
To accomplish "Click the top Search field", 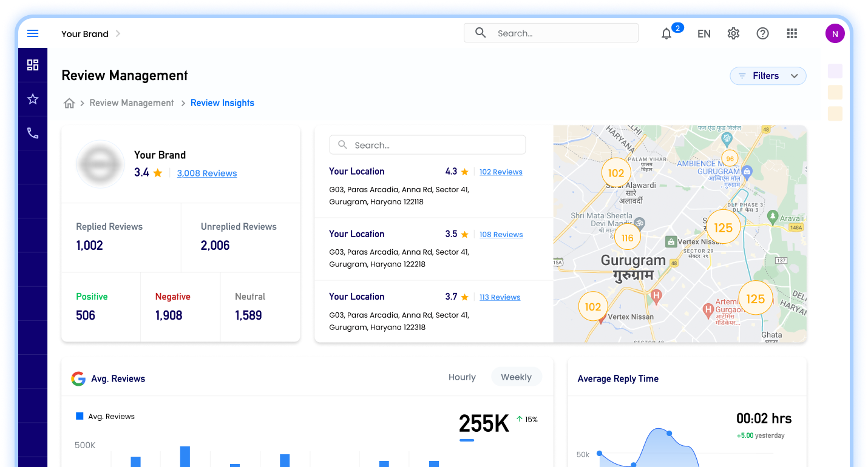I will click(551, 33).
